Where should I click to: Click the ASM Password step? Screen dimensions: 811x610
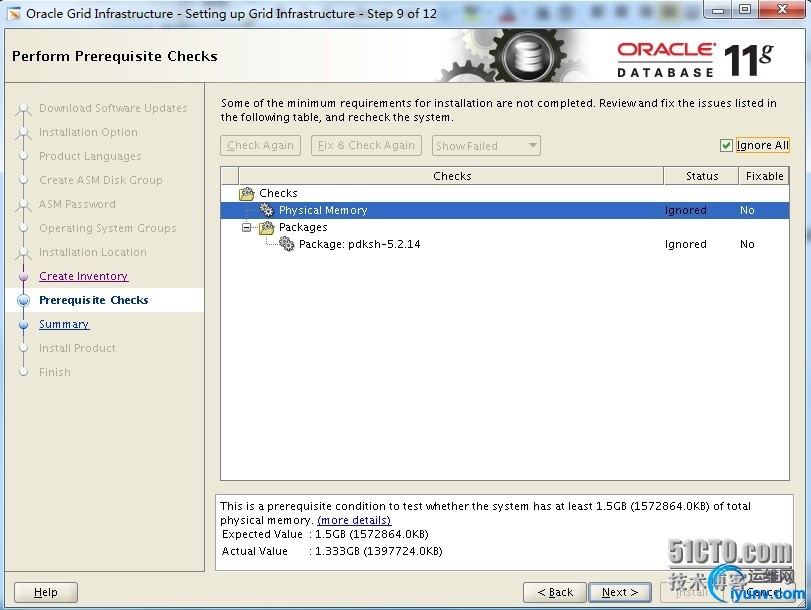(x=77, y=204)
